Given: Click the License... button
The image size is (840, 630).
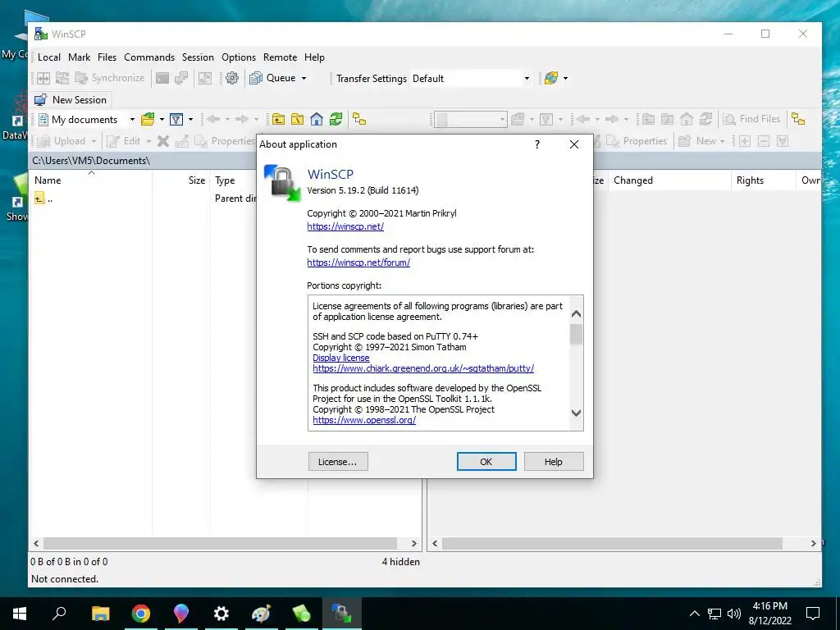Looking at the screenshot, I should (338, 462).
